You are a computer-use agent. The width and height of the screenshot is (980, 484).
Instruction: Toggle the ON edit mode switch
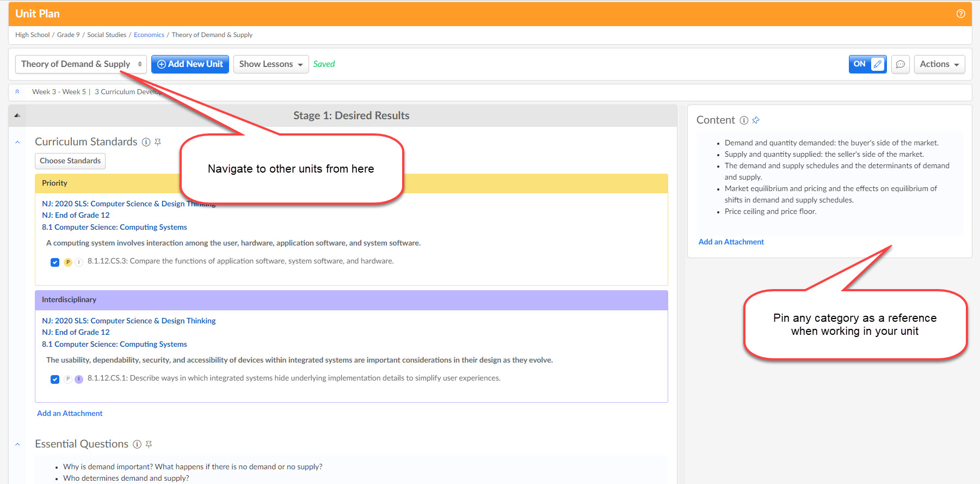coord(867,64)
